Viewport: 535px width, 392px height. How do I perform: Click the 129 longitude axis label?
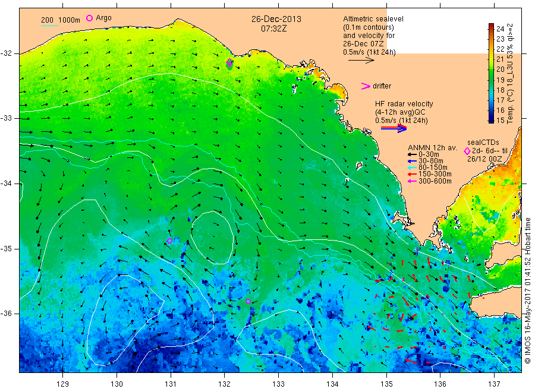63,384
